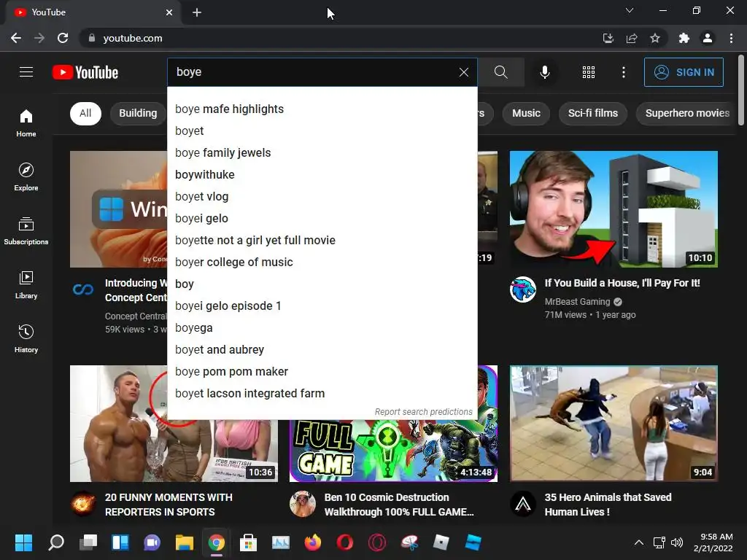Choose suggestion 'boyet' alone
Screen dimensions: 747x560
322,131
